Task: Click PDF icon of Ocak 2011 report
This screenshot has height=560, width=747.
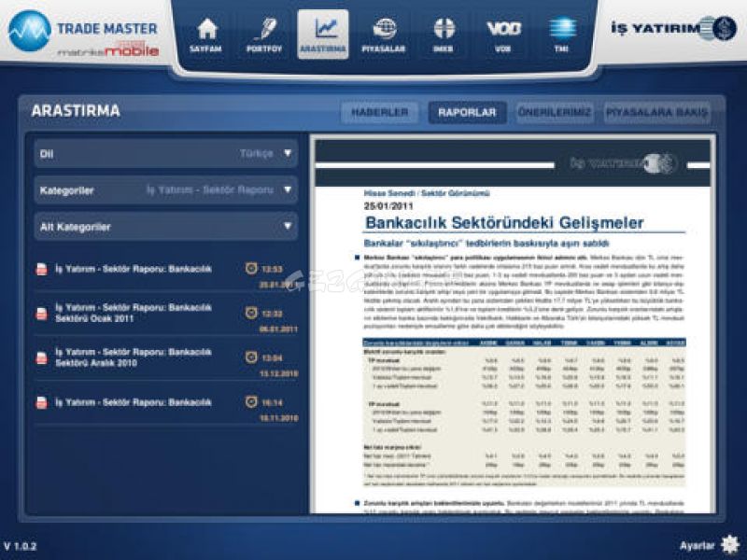Action: click(42, 314)
